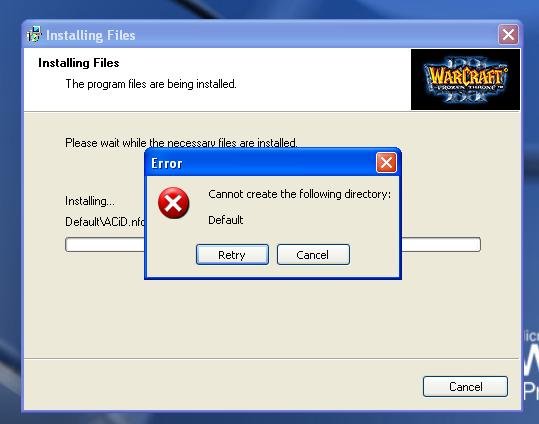Click the Retry button in Error dialog

pyautogui.click(x=232, y=254)
